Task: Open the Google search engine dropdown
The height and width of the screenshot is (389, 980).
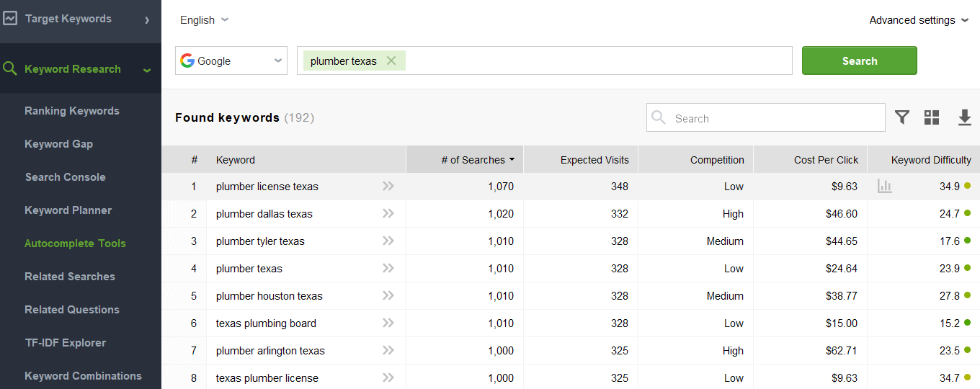Action: [x=231, y=61]
